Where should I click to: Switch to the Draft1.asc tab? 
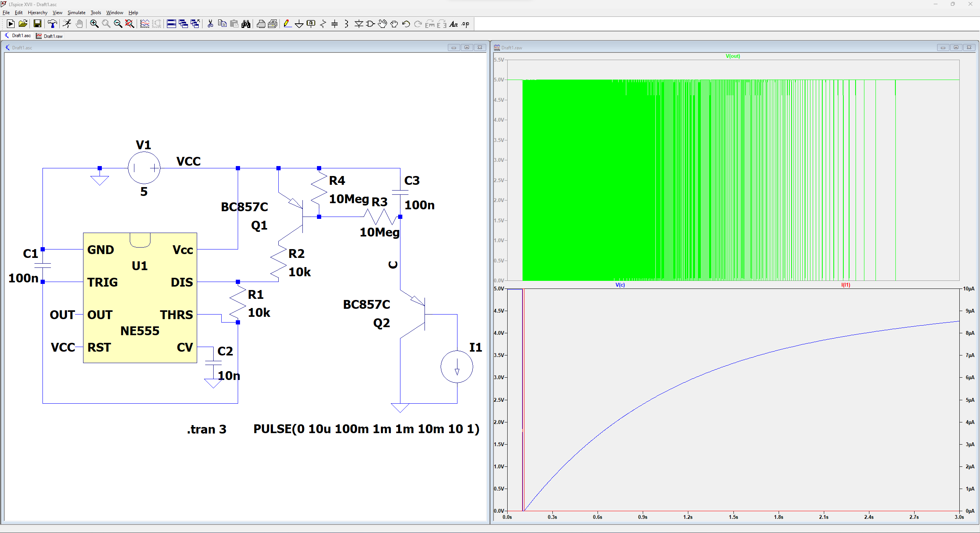18,36
